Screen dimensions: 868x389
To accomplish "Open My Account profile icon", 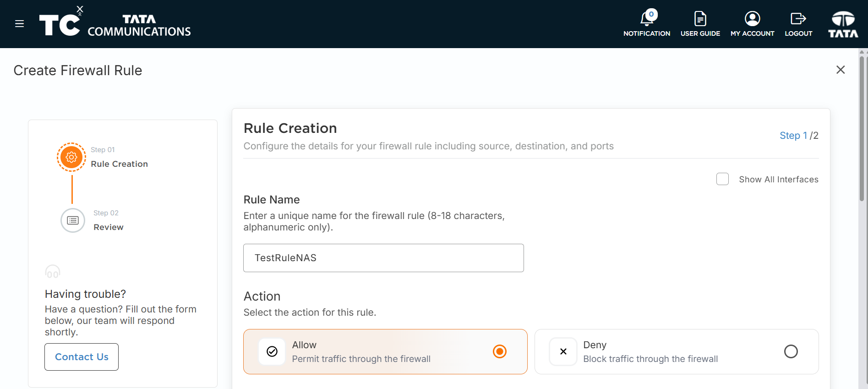I will [x=752, y=19].
